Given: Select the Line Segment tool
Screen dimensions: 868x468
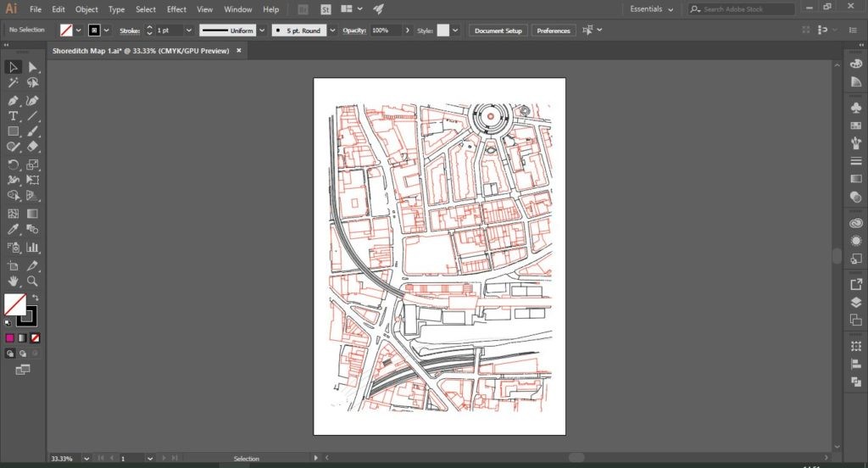Looking at the screenshot, I should [33, 116].
